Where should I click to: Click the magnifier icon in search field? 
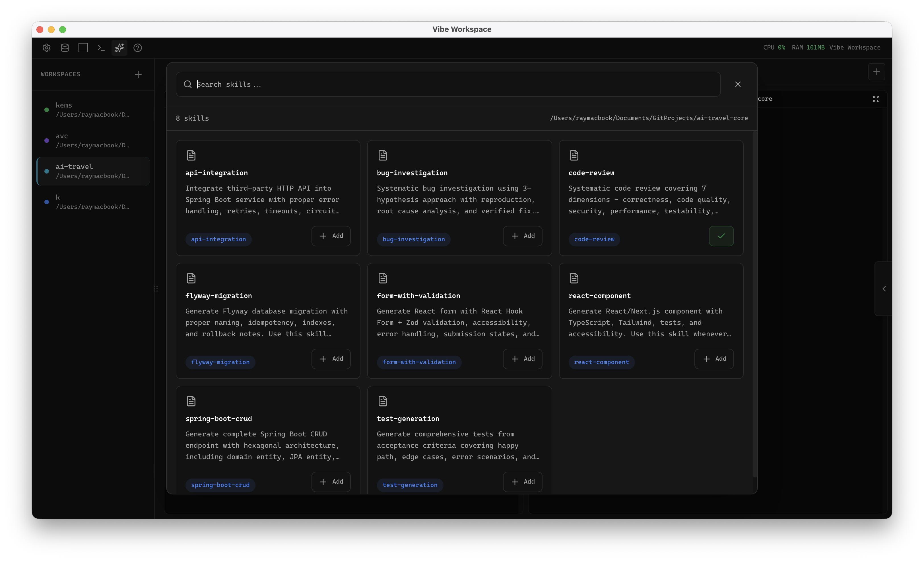pos(187,84)
